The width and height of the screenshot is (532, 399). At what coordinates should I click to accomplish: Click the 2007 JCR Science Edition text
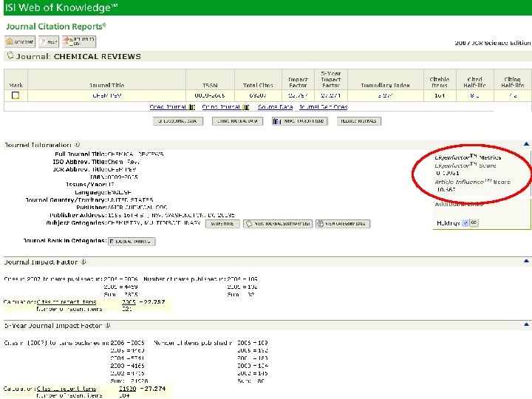pos(493,43)
